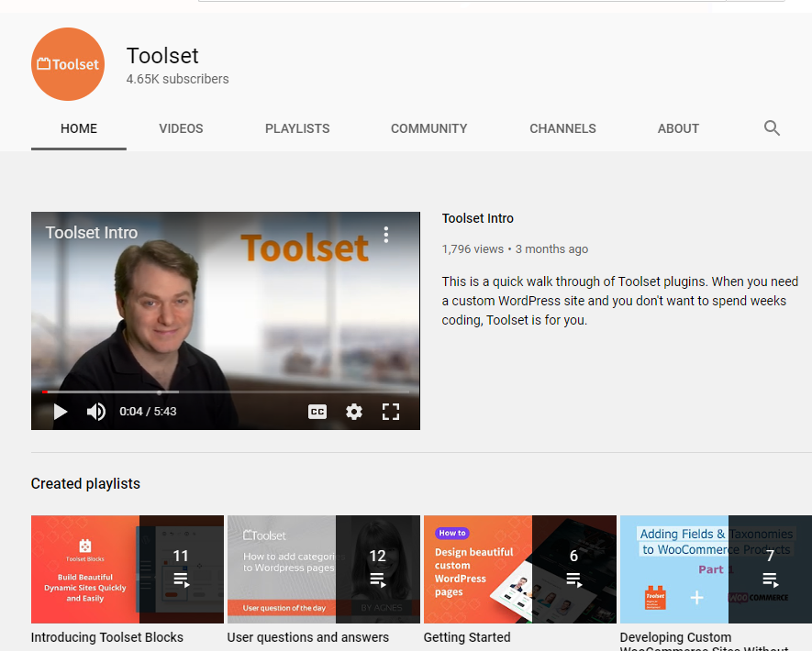Click the Getting Started playlist title
This screenshot has width=812, height=651.
coord(467,637)
